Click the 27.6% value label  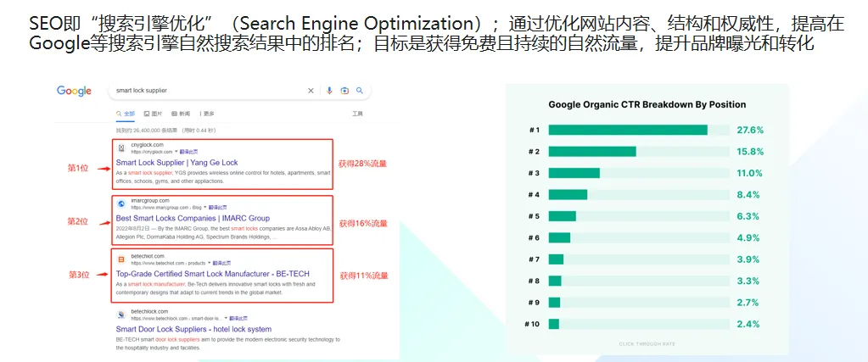pos(750,130)
